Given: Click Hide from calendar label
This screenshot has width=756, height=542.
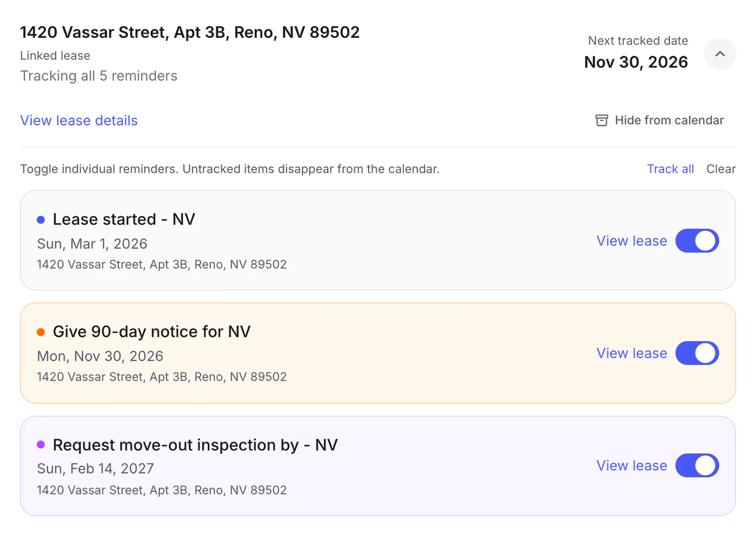Looking at the screenshot, I should [669, 120].
